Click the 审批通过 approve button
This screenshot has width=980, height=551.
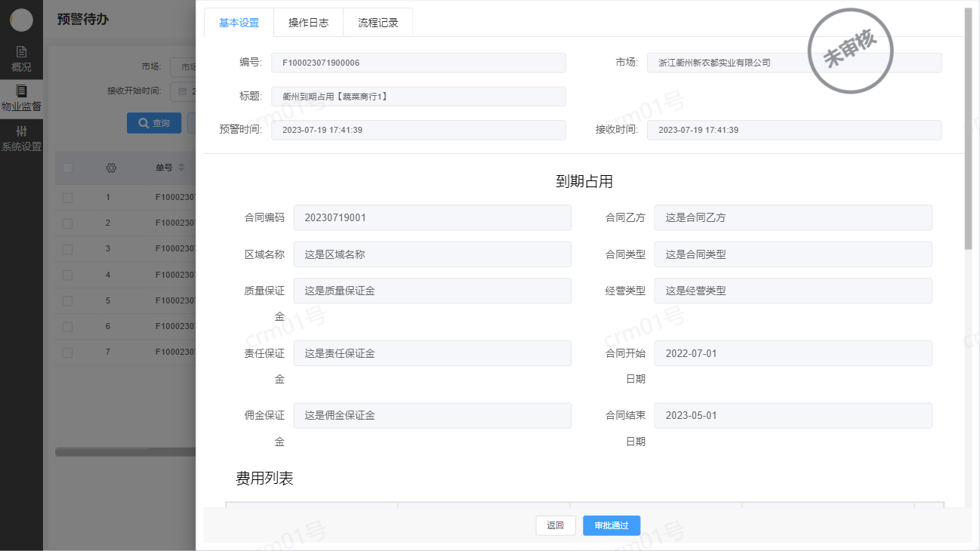611,525
